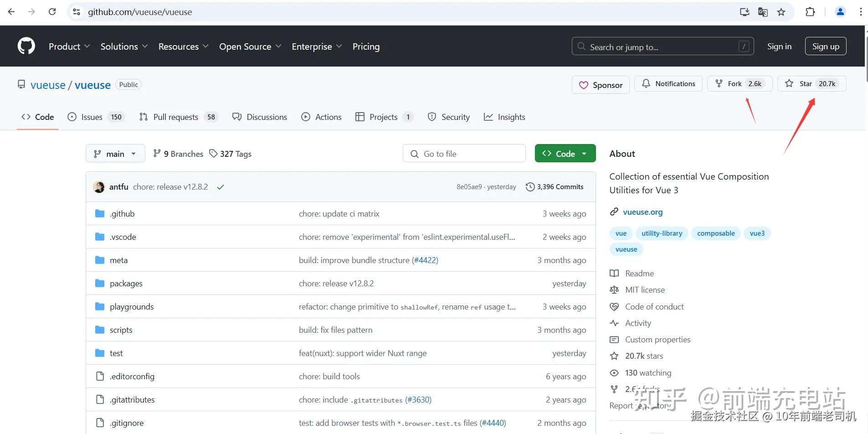Click the .editorconfig file icon
The width and height of the screenshot is (868, 434).
coord(100,376)
